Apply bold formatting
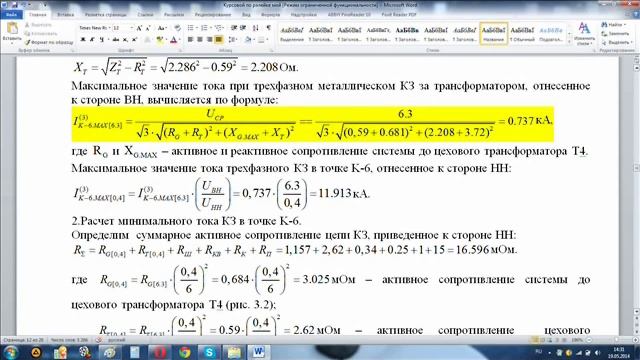Image resolution: width=640 pixels, height=360 pixels. [x=83, y=40]
